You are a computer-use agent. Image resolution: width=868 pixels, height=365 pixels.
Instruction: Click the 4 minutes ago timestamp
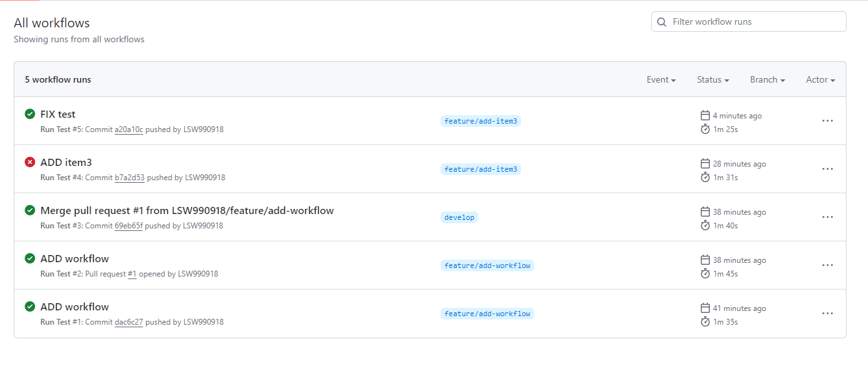737,116
